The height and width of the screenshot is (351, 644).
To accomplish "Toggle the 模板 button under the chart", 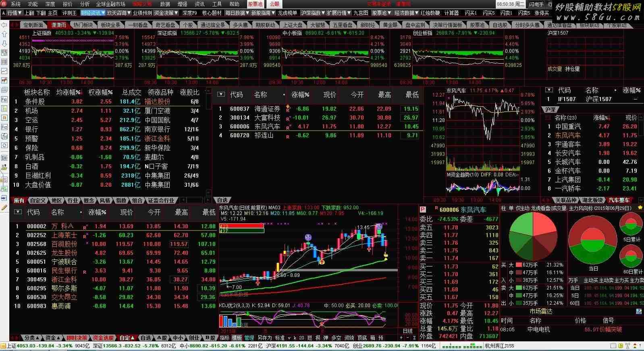I will 237,338.
